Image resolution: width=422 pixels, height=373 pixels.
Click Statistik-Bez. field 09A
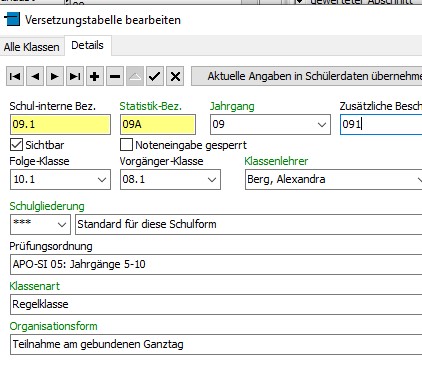pyautogui.click(x=158, y=125)
